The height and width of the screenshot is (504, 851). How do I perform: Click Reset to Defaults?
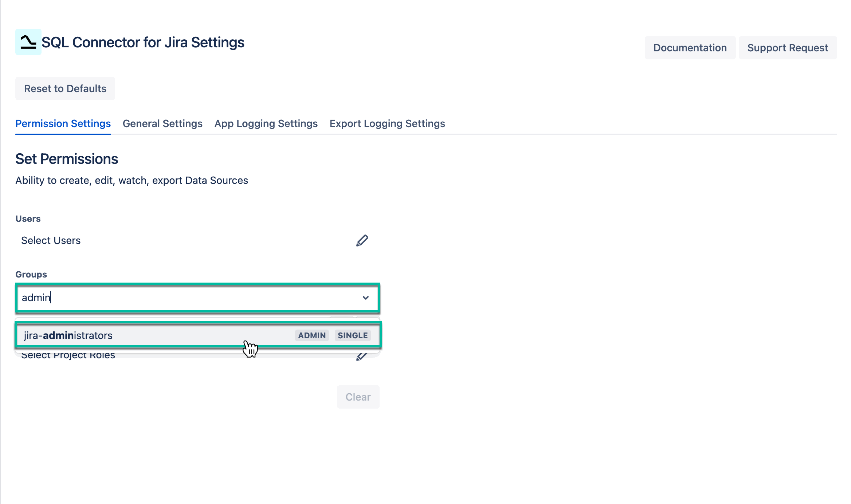tap(65, 88)
